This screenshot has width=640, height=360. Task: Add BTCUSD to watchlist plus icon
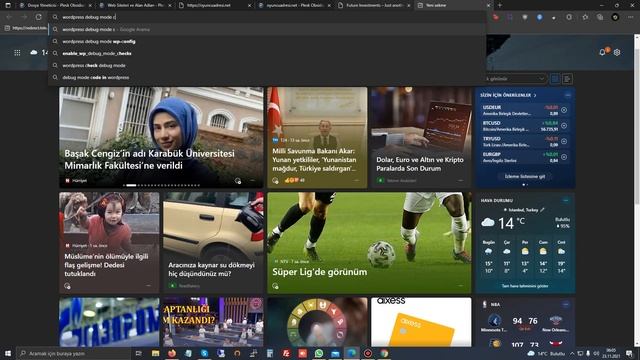[x=564, y=126]
